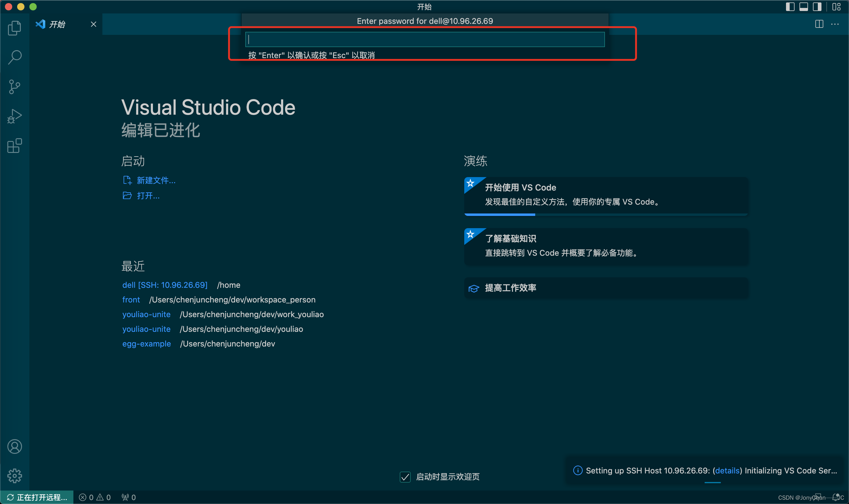Open the Search view icon
The width and height of the screenshot is (849, 504).
click(x=15, y=57)
